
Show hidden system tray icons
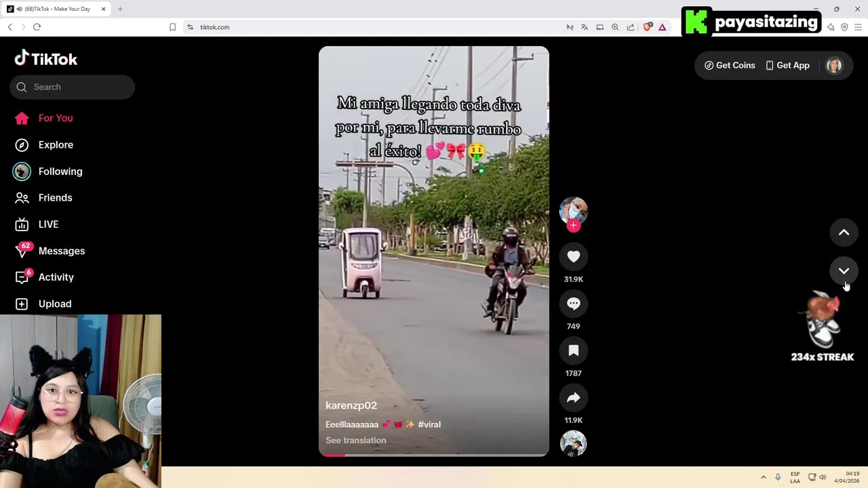[x=763, y=477]
